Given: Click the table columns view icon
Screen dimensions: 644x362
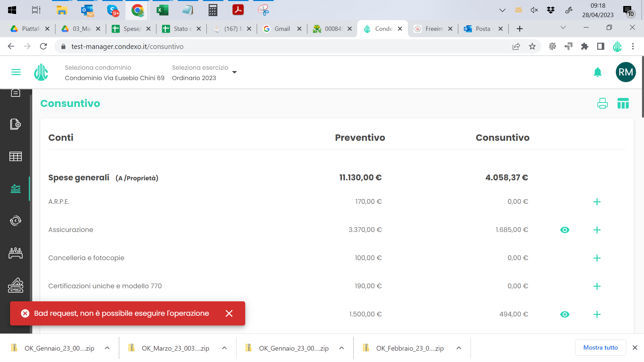Looking at the screenshot, I should coord(623,103).
